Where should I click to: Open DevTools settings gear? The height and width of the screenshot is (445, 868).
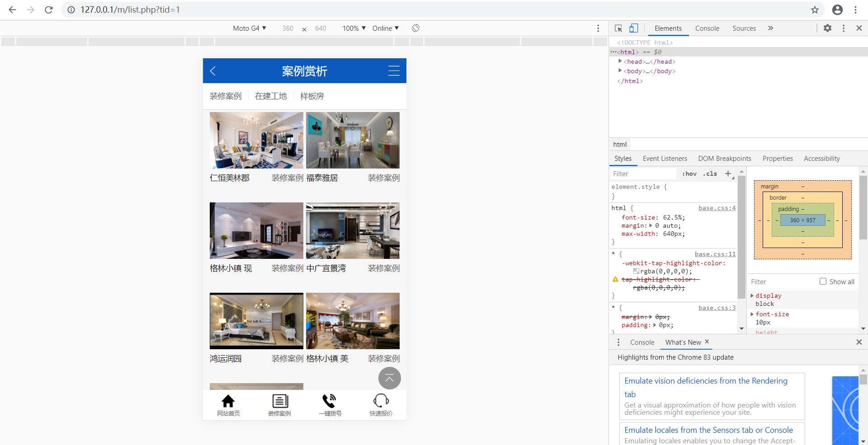[827, 28]
